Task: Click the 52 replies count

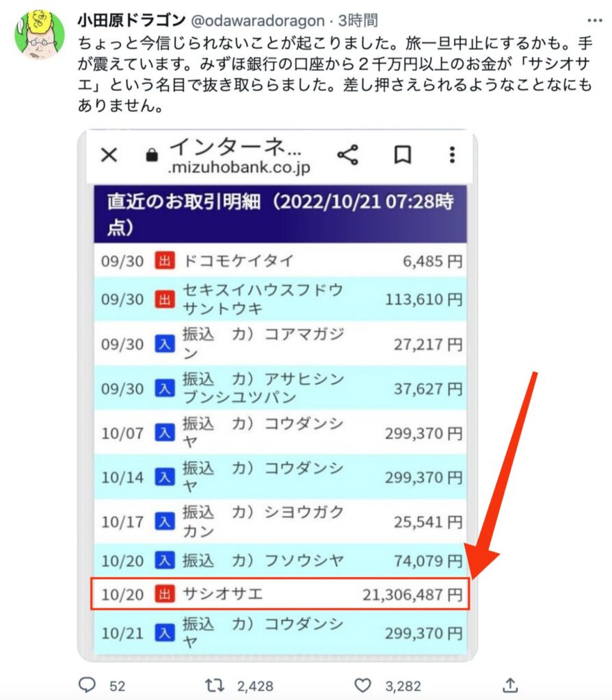Action: pos(117,686)
